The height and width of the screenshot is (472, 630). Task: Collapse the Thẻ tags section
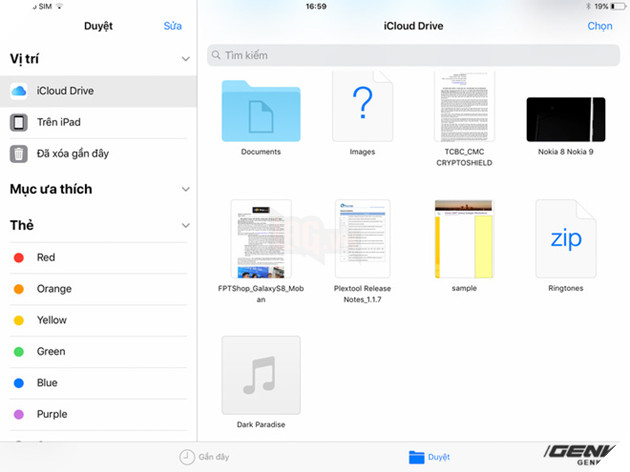click(185, 226)
